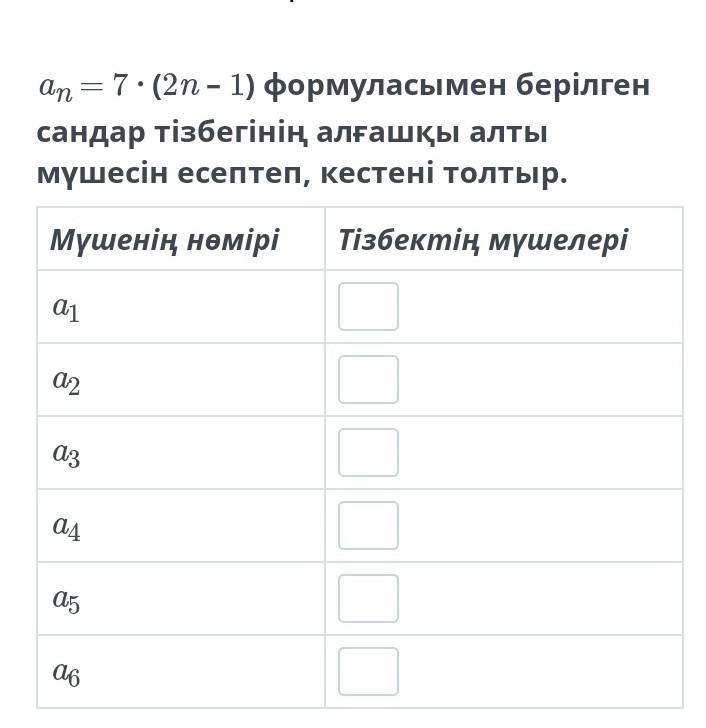Click the answer box for a1
The image size is (706, 728).
click(x=368, y=306)
